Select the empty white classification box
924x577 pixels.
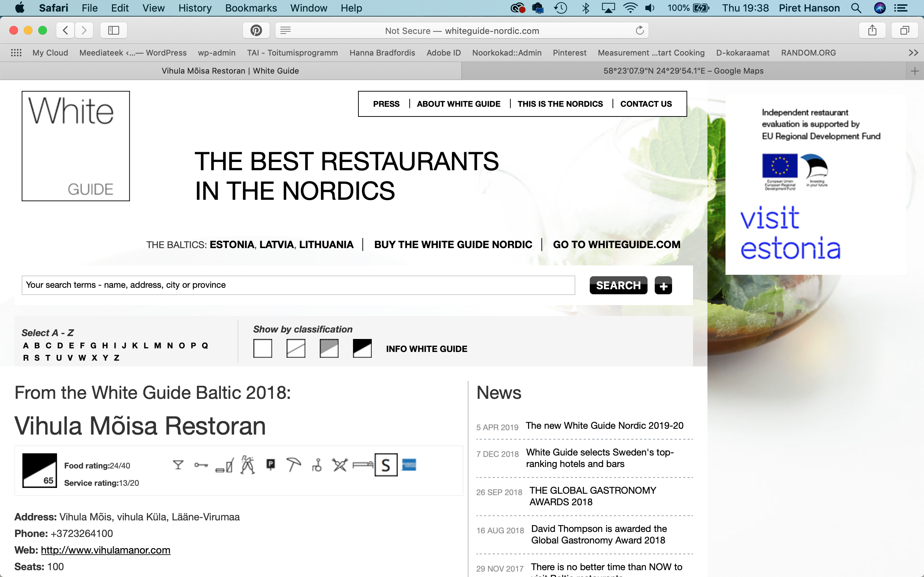pyautogui.click(x=263, y=348)
